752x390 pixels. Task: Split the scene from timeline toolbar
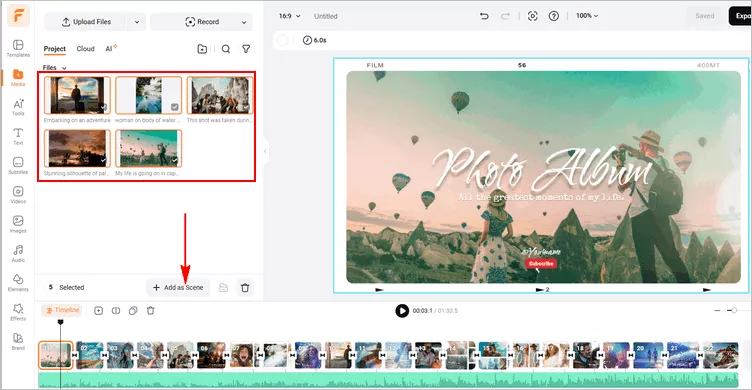click(x=116, y=311)
